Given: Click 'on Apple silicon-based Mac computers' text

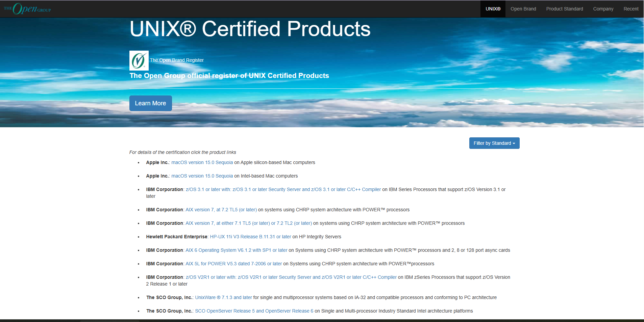Looking at the screenshot, I should [x=275, y=162].
